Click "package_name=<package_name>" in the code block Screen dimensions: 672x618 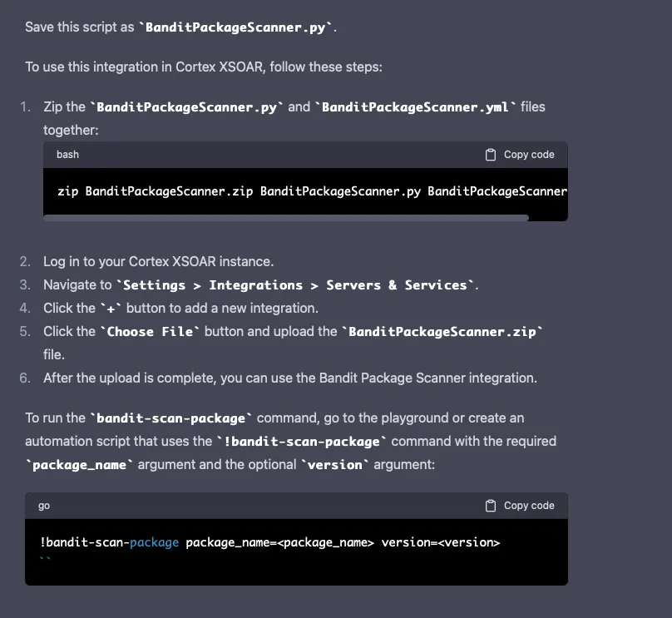click(x=279, y=543)
